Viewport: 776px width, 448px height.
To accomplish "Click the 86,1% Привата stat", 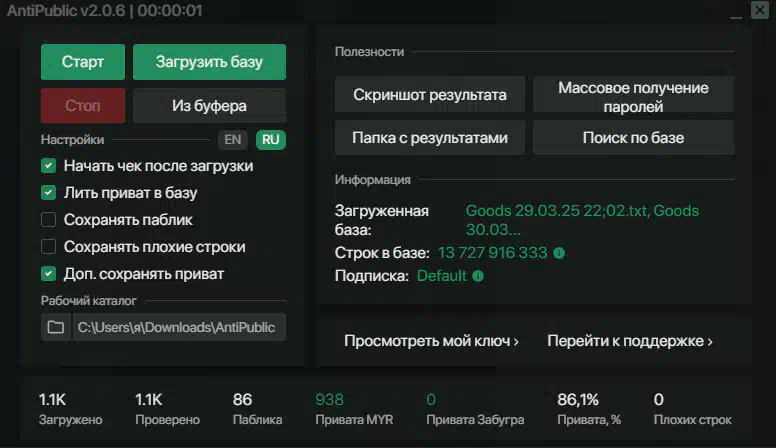I will (x=589, y=409).
